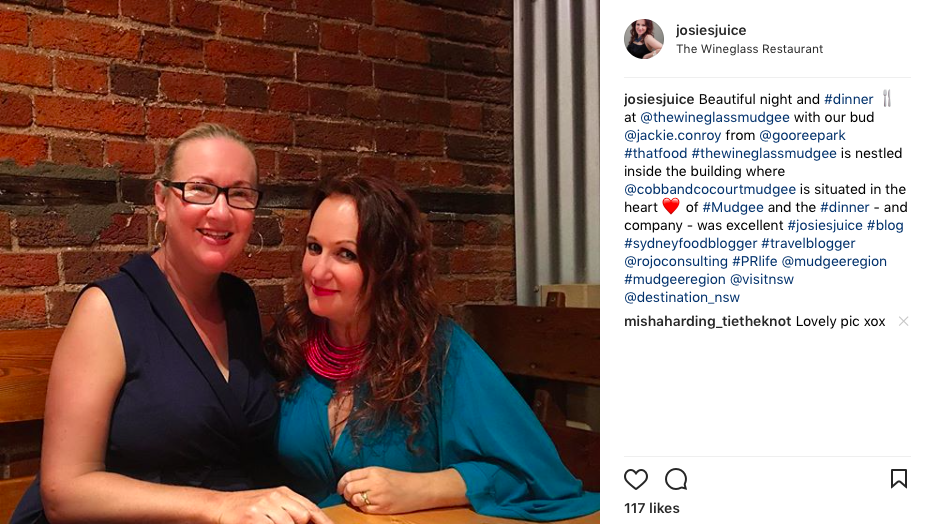Open the #travelblogger hashtag
This screenshot has height=524, width=934.
click(808, 243)
